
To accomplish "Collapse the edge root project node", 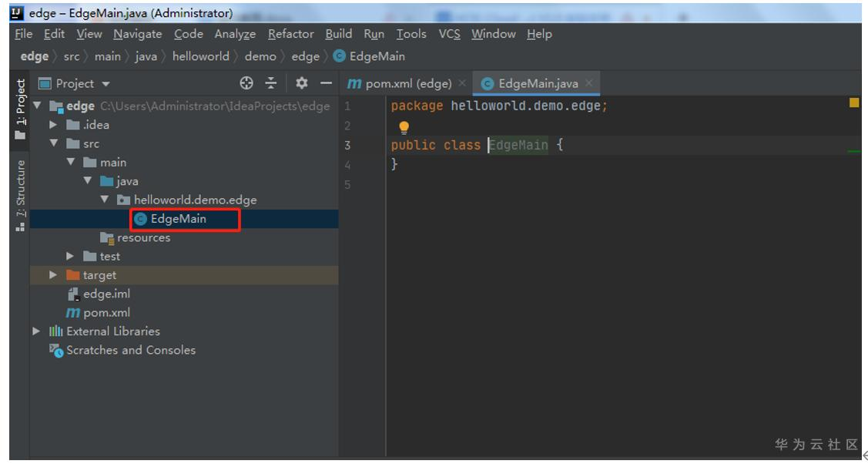I will coord(38,105).
